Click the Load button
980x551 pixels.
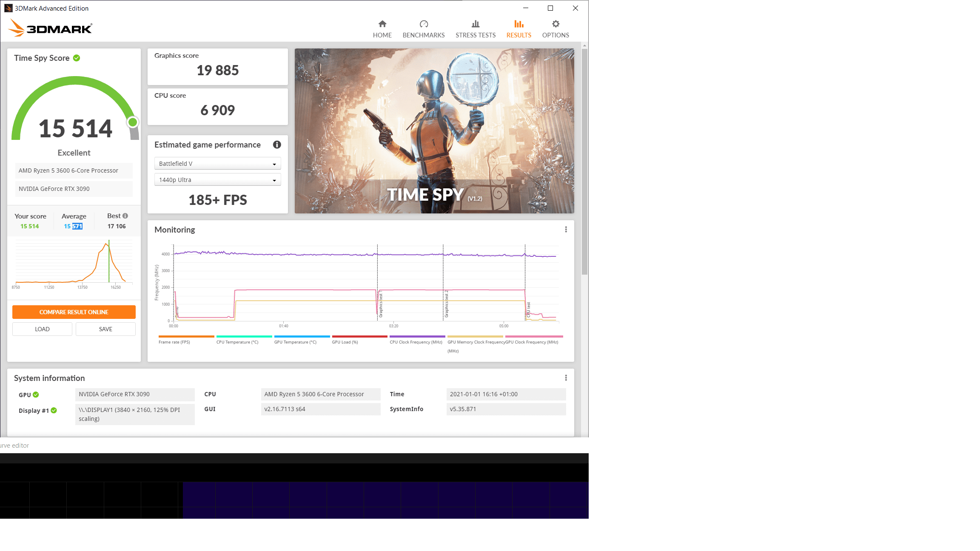tap(42, 329)
